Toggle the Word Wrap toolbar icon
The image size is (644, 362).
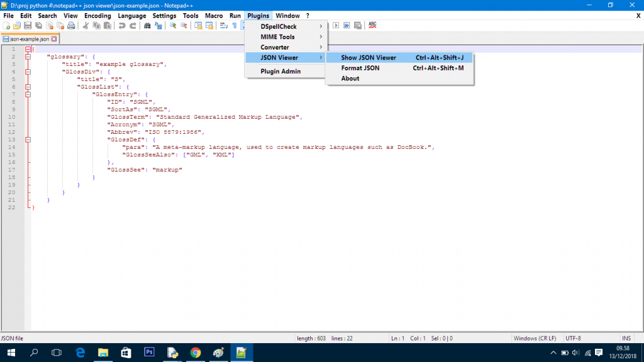223,26
